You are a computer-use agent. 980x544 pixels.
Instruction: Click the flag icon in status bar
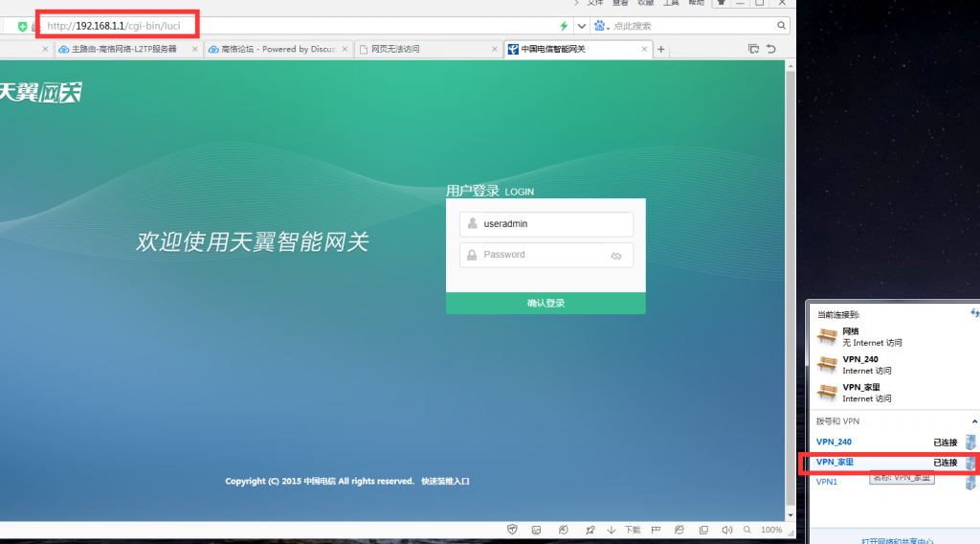656,530
